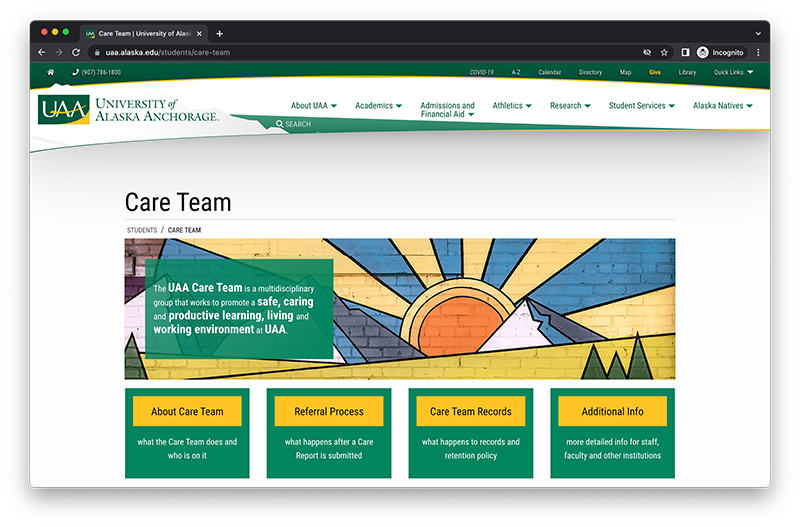Click the Care Team page heading
The width and height of the screenshot is (800, 527).
pyautogui.click(x=178, y=202)
